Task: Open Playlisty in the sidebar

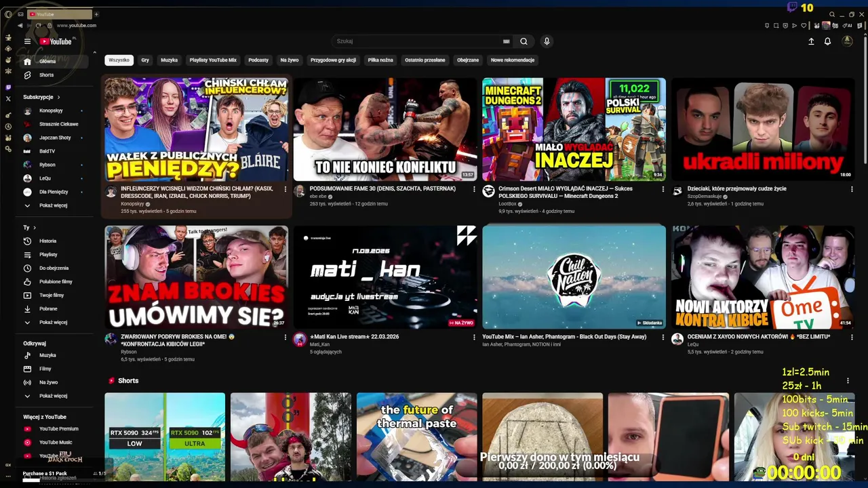Action: (x=54, y=255)
